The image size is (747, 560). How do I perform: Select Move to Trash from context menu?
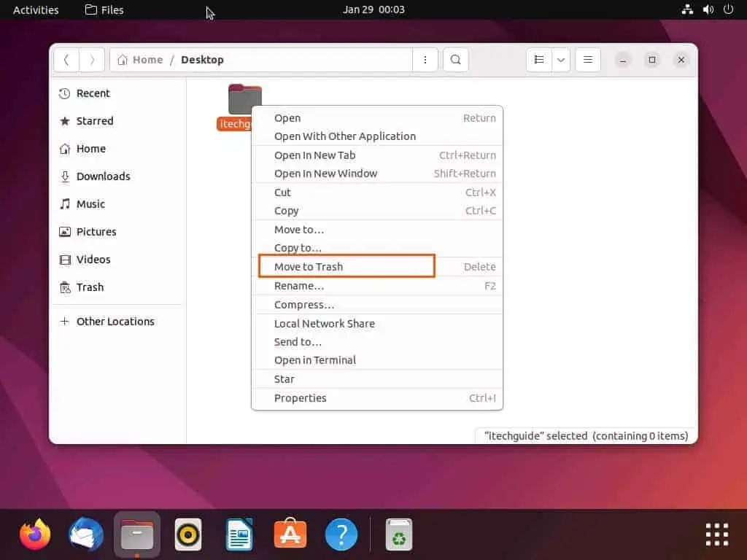[x=308, y=266]
